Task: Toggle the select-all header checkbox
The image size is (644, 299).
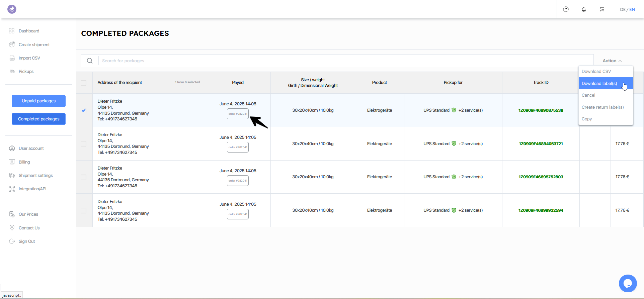Action: tap(84, 83)
